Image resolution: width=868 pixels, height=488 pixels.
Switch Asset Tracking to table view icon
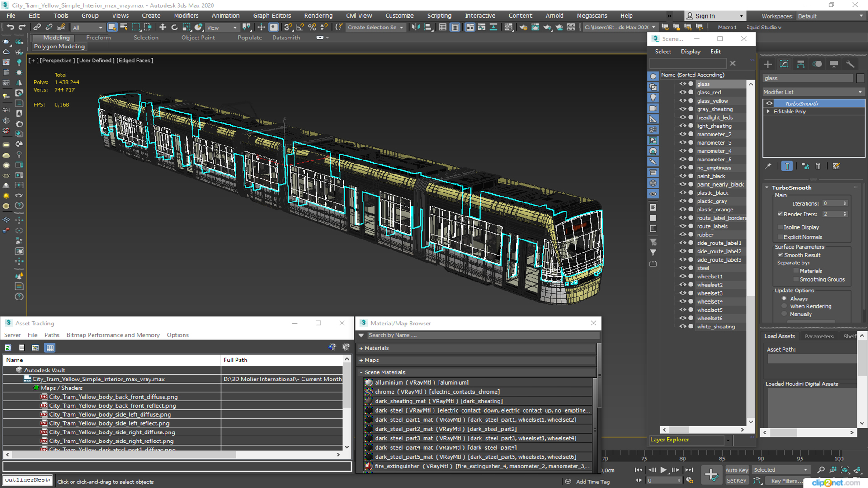tap(50, 347)
